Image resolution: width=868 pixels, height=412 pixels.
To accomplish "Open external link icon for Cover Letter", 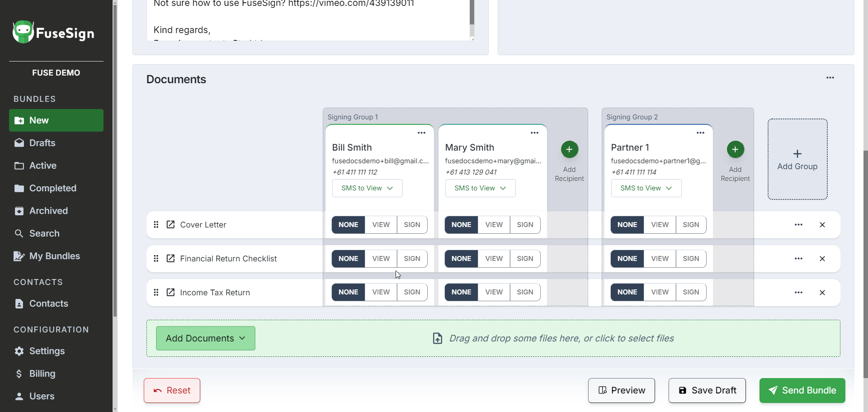I will pos(170,225).
